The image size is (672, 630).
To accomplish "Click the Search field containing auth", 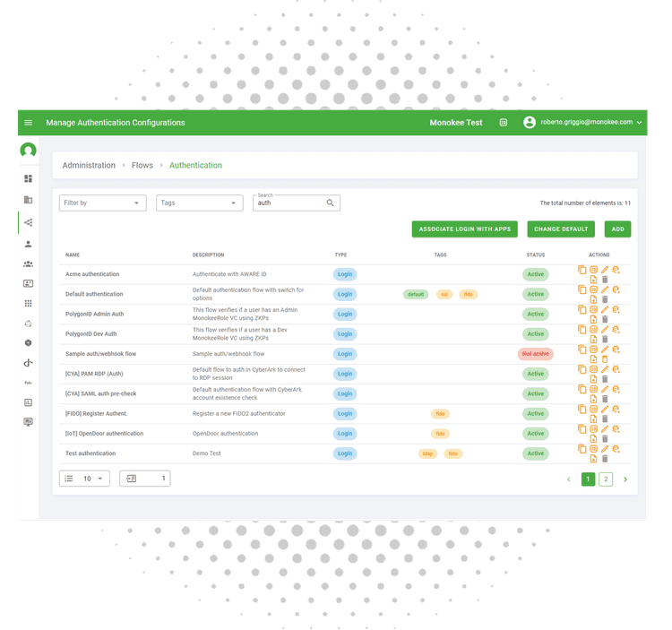I will (289, 204).
